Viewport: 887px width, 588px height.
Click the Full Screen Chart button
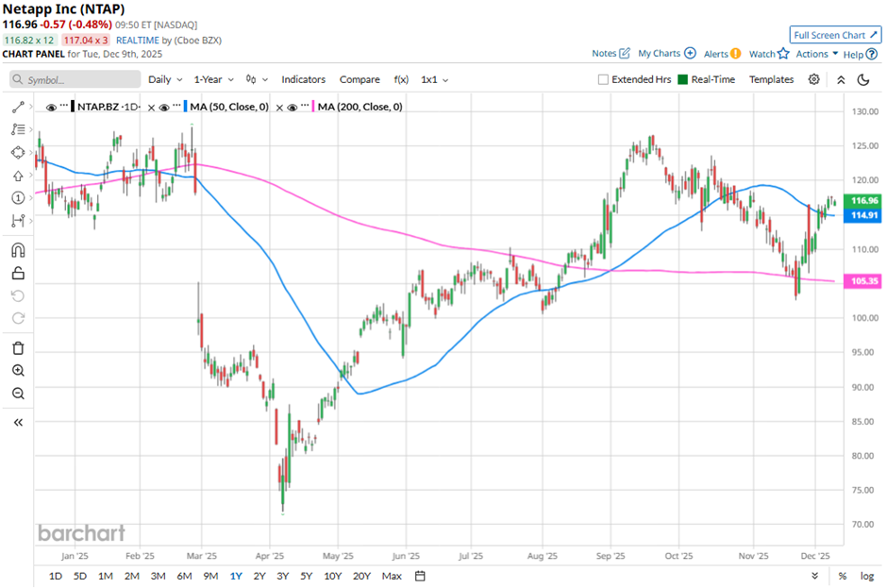pos(835,35)
